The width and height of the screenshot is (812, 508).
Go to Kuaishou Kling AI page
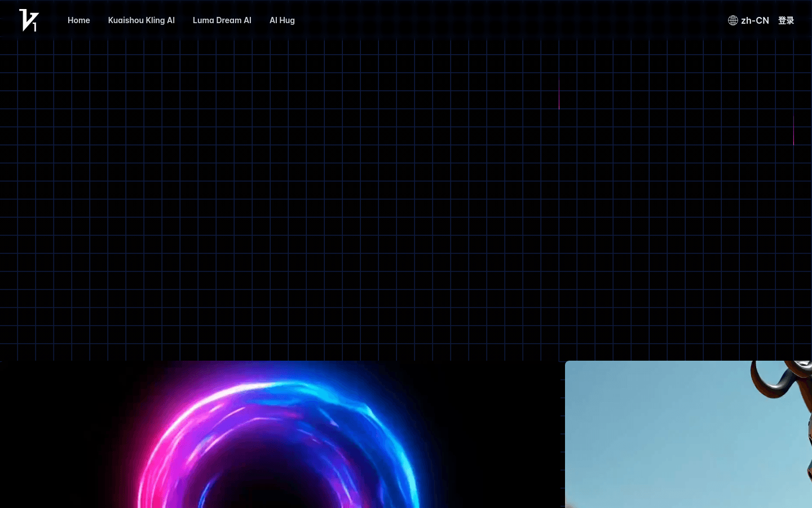point(142,20)
